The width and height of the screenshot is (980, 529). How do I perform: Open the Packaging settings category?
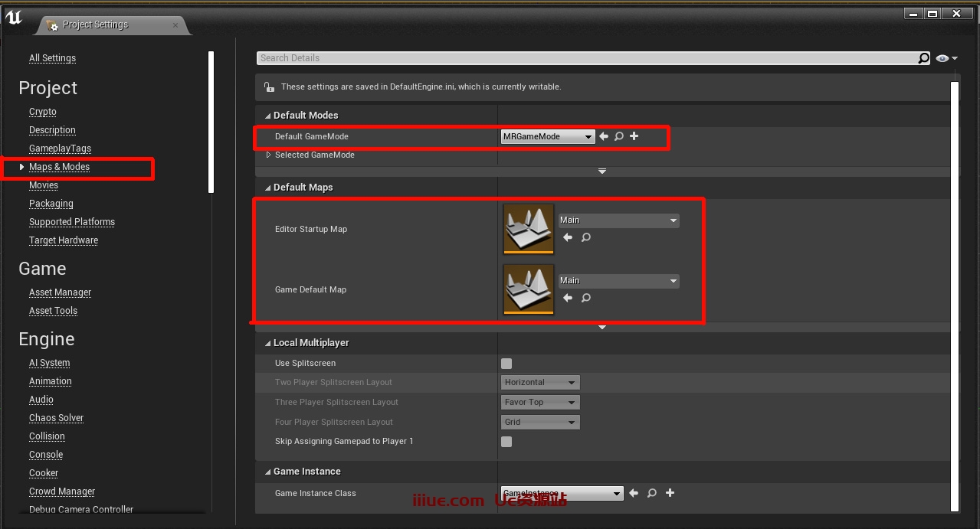pyautogui.click(x=51, y=204)
